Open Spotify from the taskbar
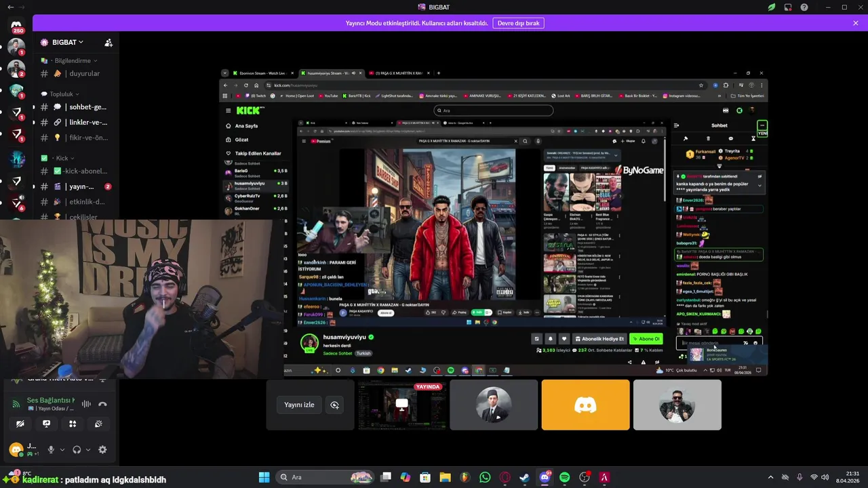 pos(565,477)
